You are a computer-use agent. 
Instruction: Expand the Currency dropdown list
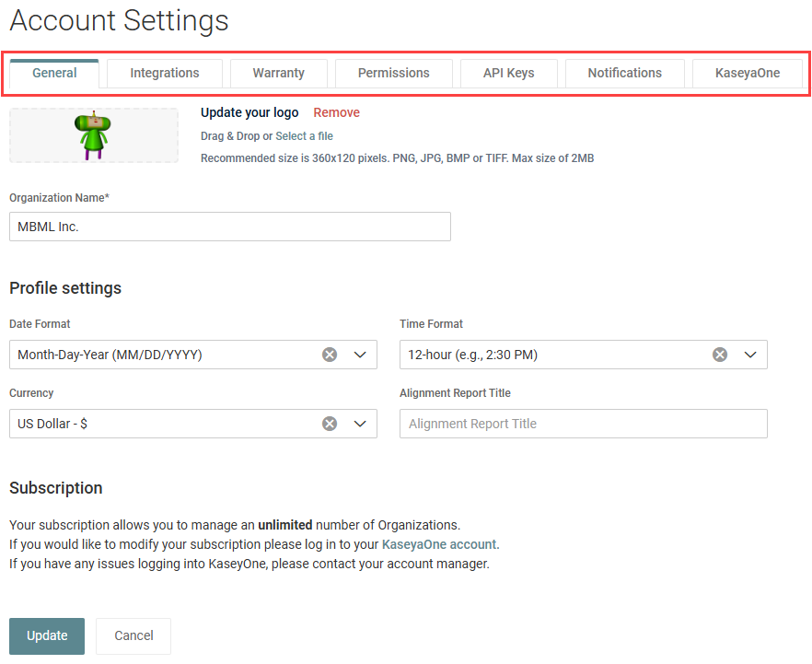coord(360,424)
